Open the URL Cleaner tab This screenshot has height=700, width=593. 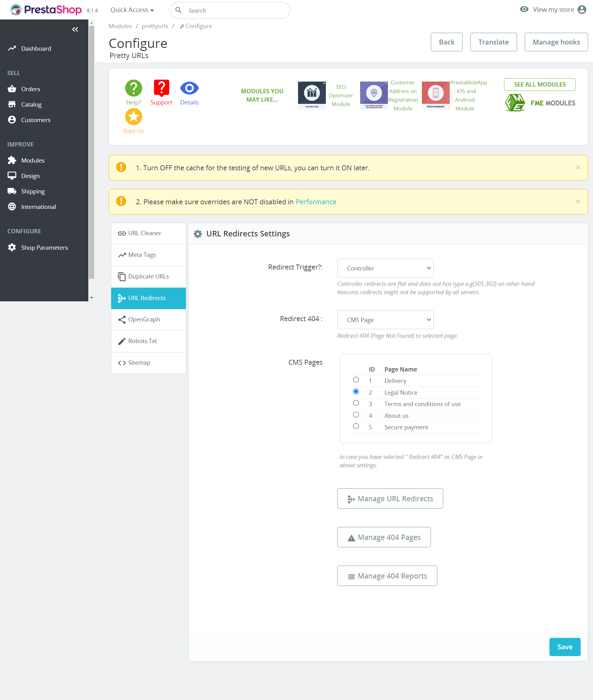pyautogui.click(x=148, y=233)
